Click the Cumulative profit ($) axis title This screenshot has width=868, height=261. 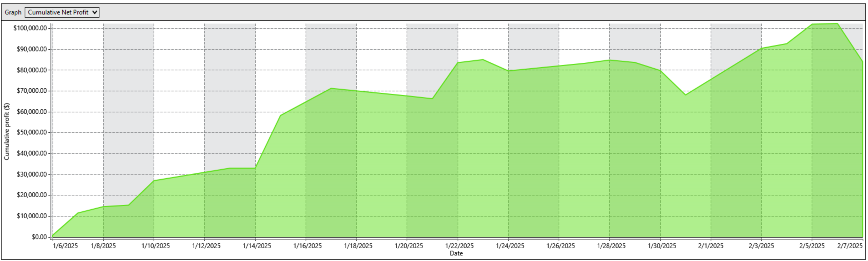(7, 132)
